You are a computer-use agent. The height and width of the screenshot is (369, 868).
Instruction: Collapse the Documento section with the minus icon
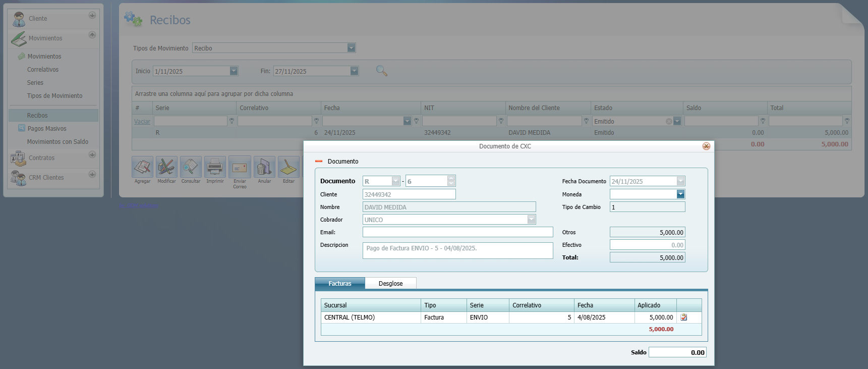coord(318,162)
